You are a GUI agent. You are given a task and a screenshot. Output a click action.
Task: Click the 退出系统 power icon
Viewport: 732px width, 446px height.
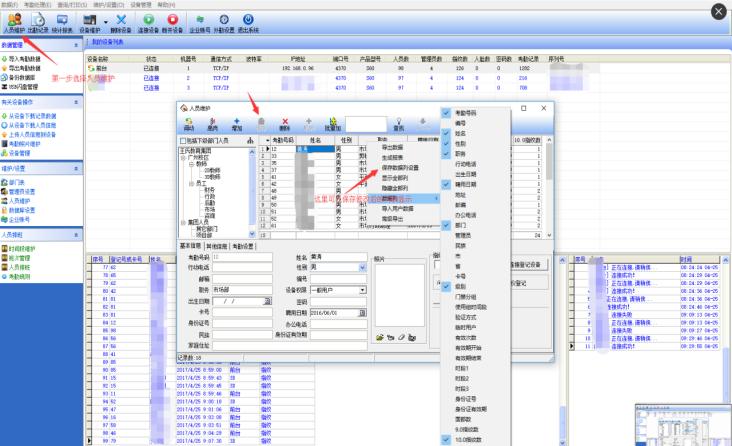coord(247,19)
